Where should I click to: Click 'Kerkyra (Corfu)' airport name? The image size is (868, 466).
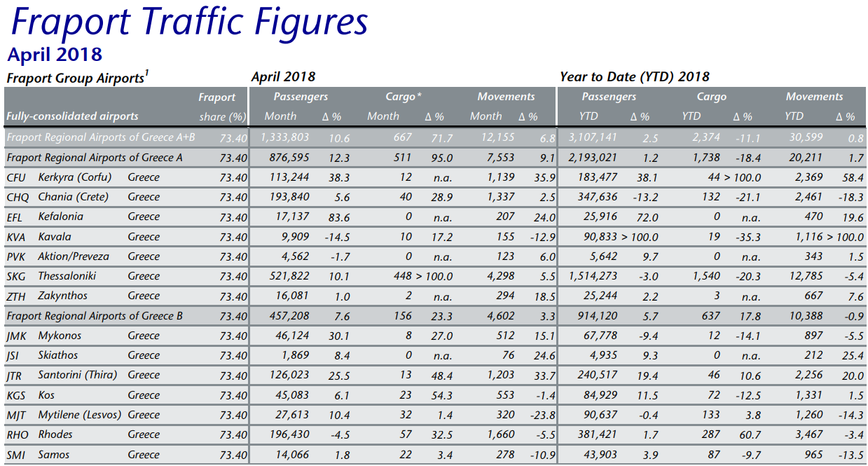[x=75, y=177]
